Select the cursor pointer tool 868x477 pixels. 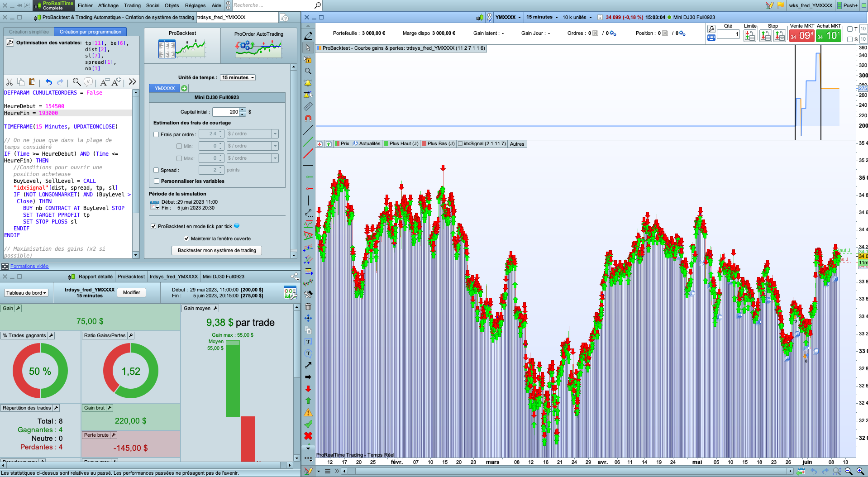point(308,48)
